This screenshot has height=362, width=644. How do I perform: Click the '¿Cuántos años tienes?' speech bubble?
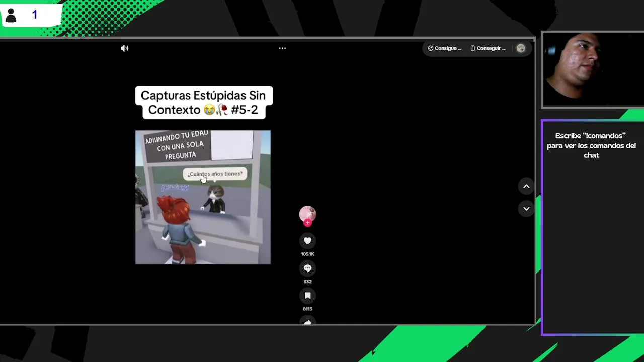[x=215, y=174]
